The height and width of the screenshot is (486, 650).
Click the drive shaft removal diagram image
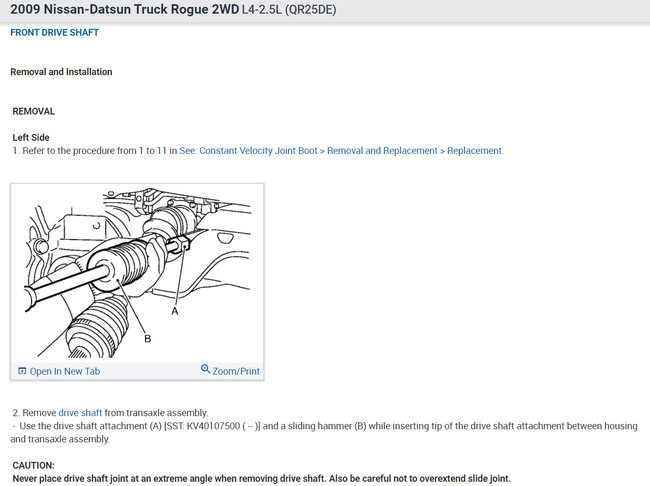[x=137, y=273]
